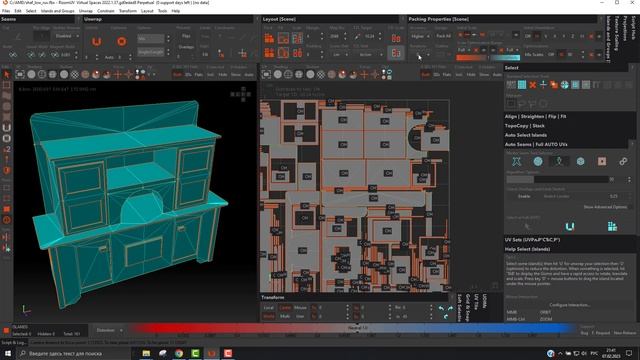Toggle Local mode in Transform panel

(x=269, y=307)
